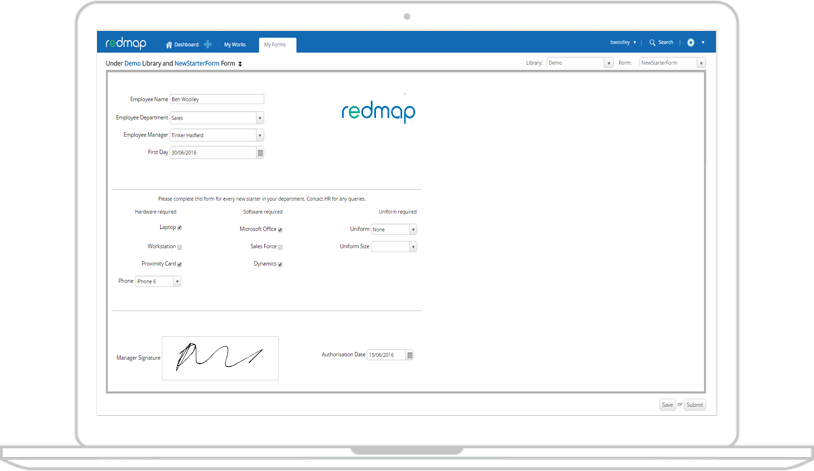Viewport: 814px width, 471px height.
Task: Open the Library dropdown showing Demo
Action: click(580, 63)
